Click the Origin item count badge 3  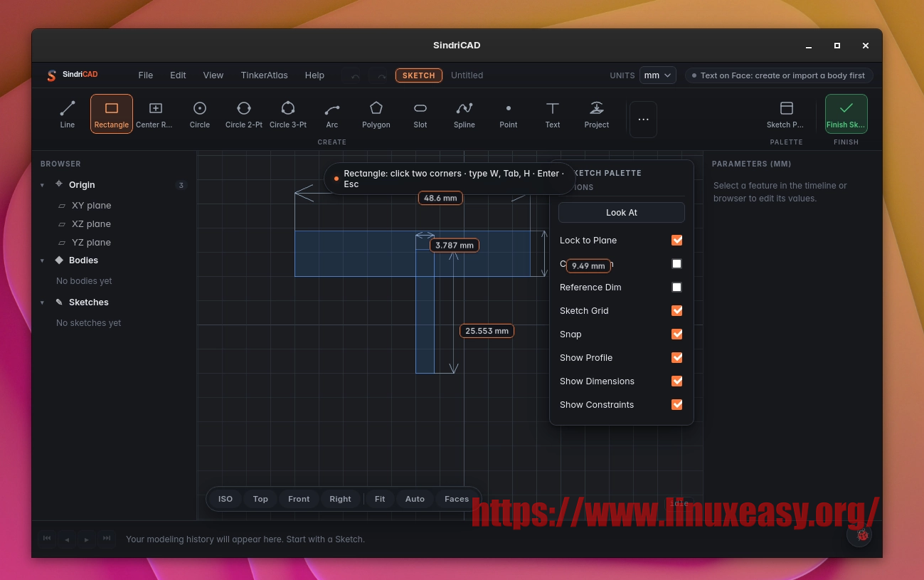[x=181, y=185]
